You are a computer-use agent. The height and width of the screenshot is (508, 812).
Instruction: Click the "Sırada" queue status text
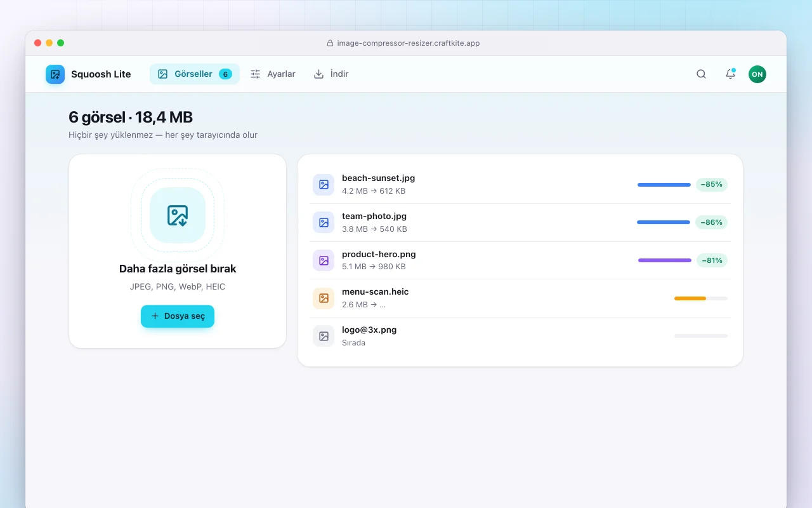coord(353,343)
